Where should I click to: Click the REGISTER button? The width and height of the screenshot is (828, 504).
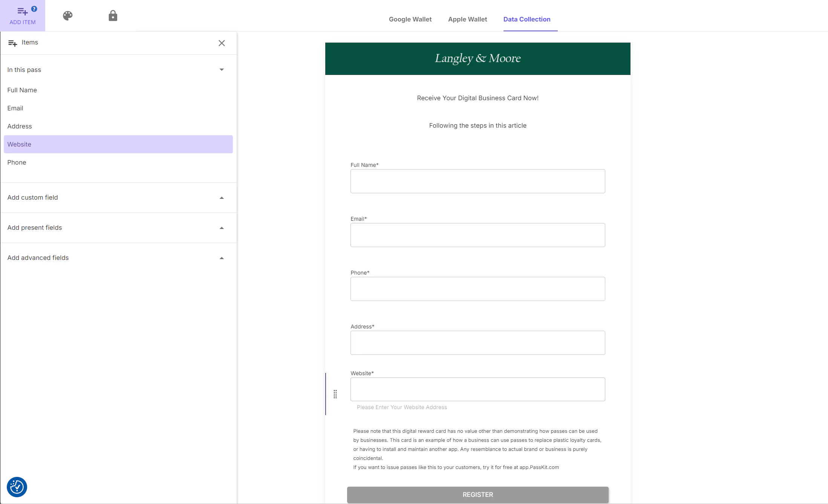click(x=478, y=495)
